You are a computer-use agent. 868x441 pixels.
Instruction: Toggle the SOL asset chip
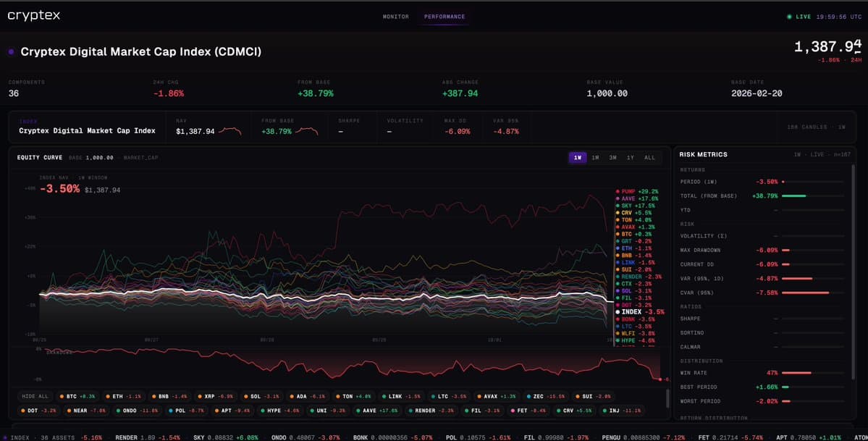tap(261, 397)
